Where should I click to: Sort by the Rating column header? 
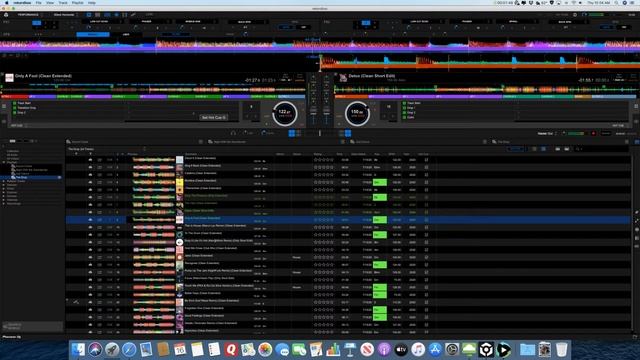click(x=318, y=154)
